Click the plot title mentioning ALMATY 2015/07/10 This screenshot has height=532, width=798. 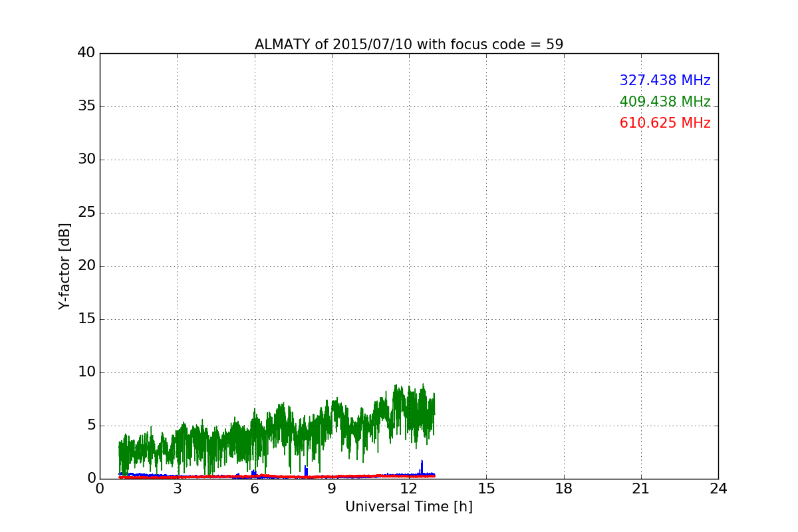point(409,45)
